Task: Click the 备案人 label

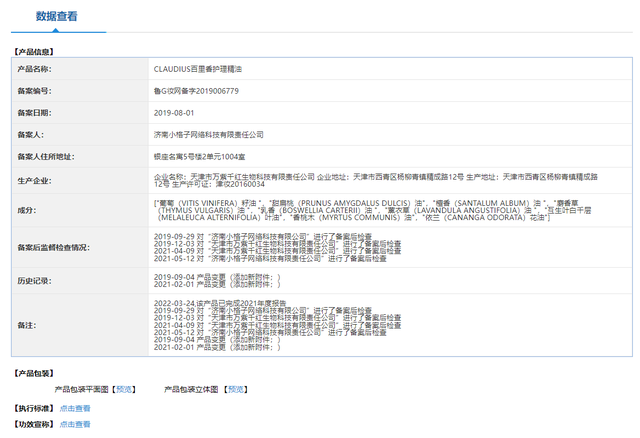Action: tap(31, 134)
